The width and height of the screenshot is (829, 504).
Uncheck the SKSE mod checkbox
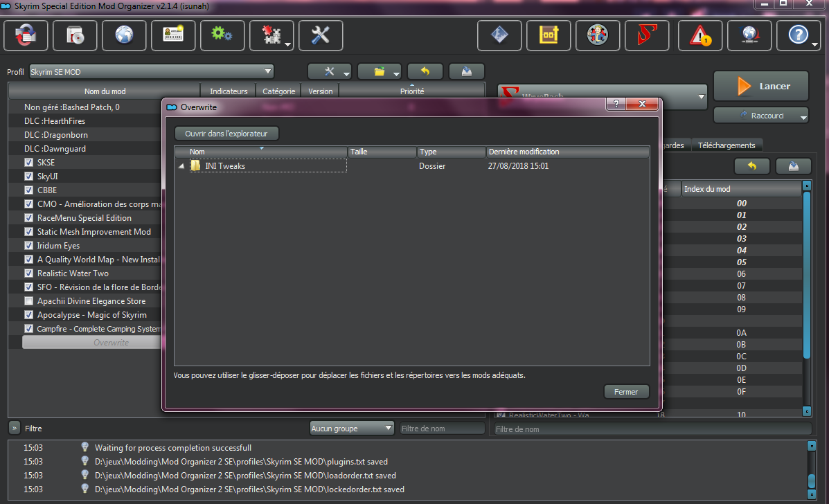28,162
